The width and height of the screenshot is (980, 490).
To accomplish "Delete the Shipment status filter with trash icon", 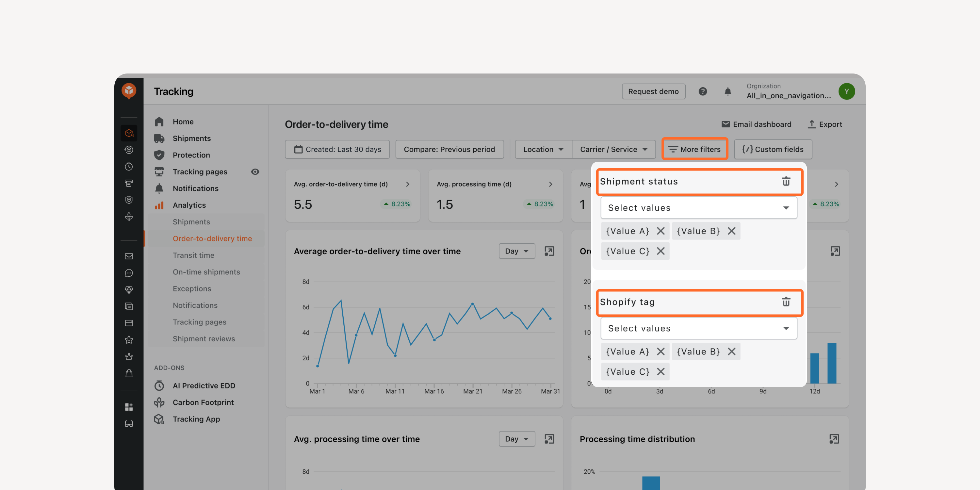I will click(x=786, y=182).
